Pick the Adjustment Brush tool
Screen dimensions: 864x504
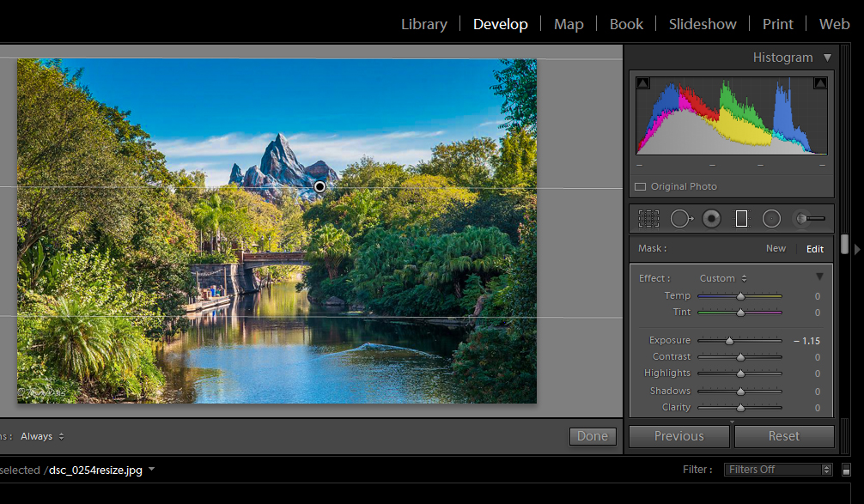tap(809, 219)
